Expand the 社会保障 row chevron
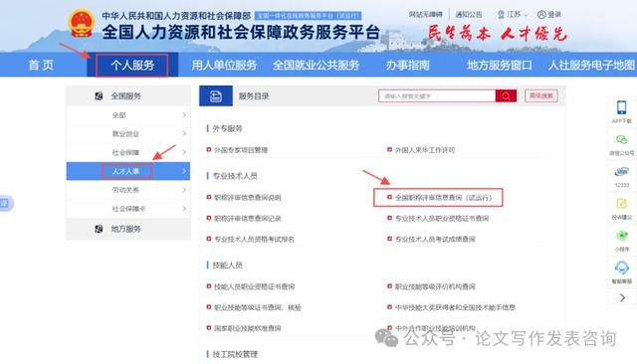 coord(184,152)
